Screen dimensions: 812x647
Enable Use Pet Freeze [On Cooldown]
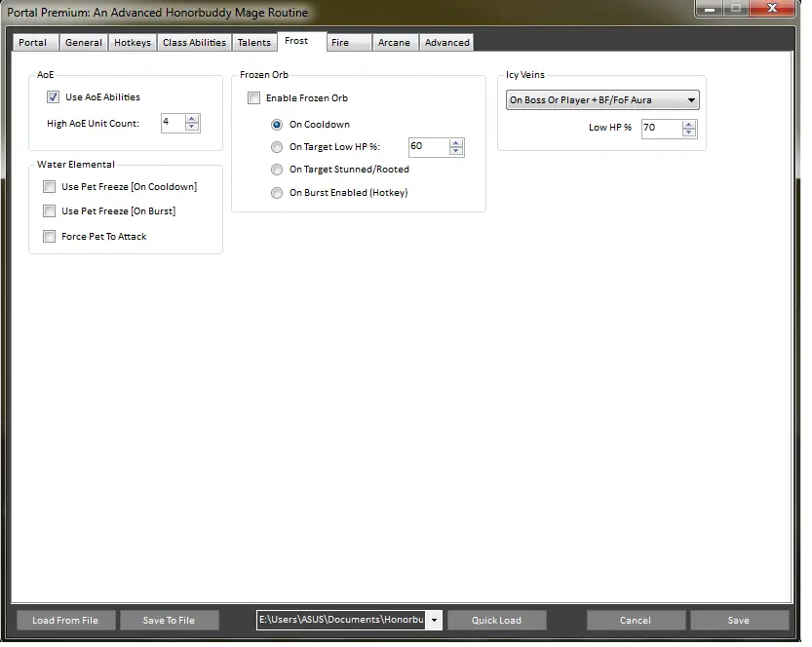pyautogui.click(x=49, y=187)
